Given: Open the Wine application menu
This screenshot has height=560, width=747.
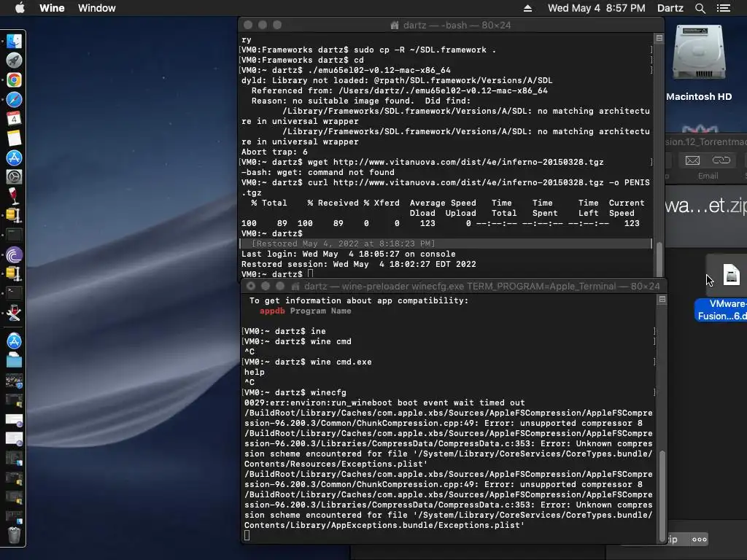Looking at the screenshot, I should 52,8.
